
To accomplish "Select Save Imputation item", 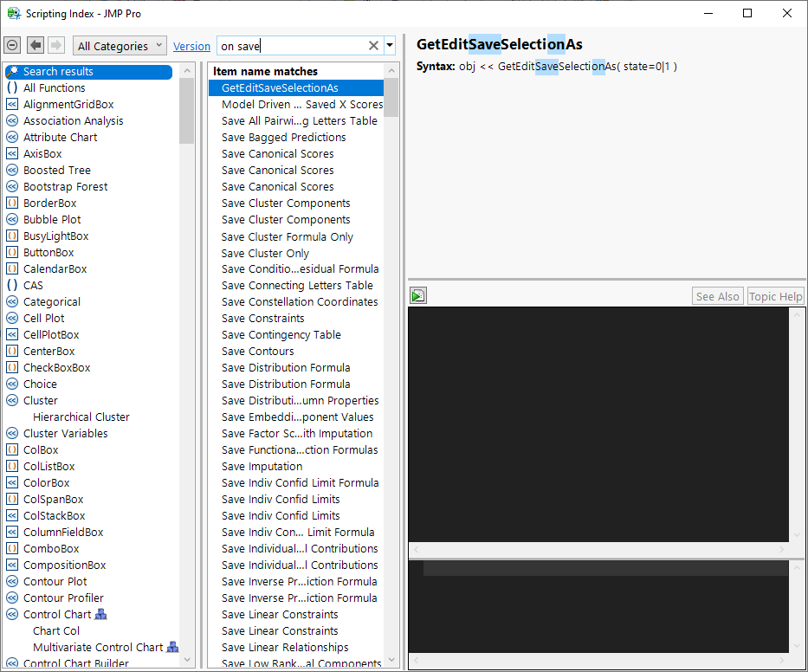I will (x=262, y=466).
